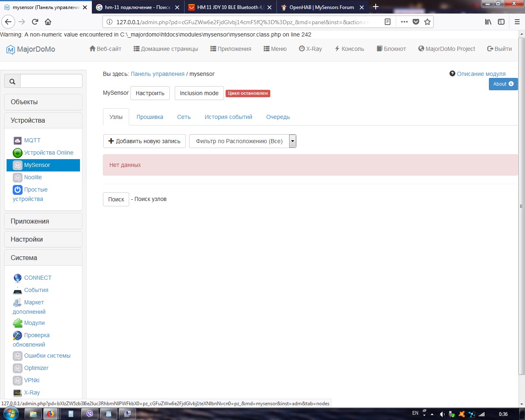Open the Windows Start menu

pyautogui.click(x=11, y=413)
